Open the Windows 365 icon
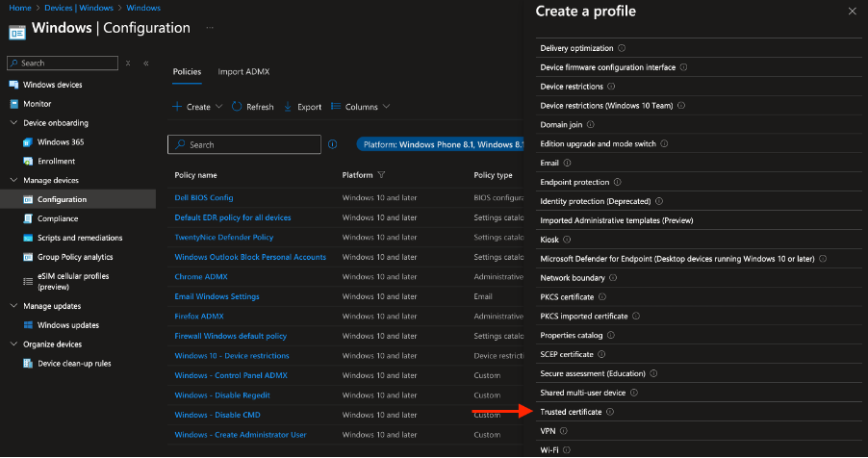The height and width of the screenshot is (458, 868). pyautogui.click(x=28, y=142)
